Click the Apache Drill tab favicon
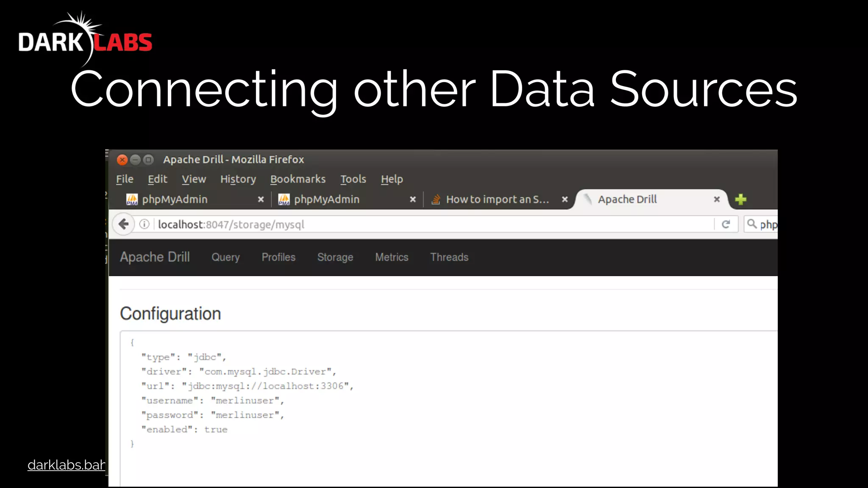Viewport: 868px width, 488px height. (x=588, y=199)
